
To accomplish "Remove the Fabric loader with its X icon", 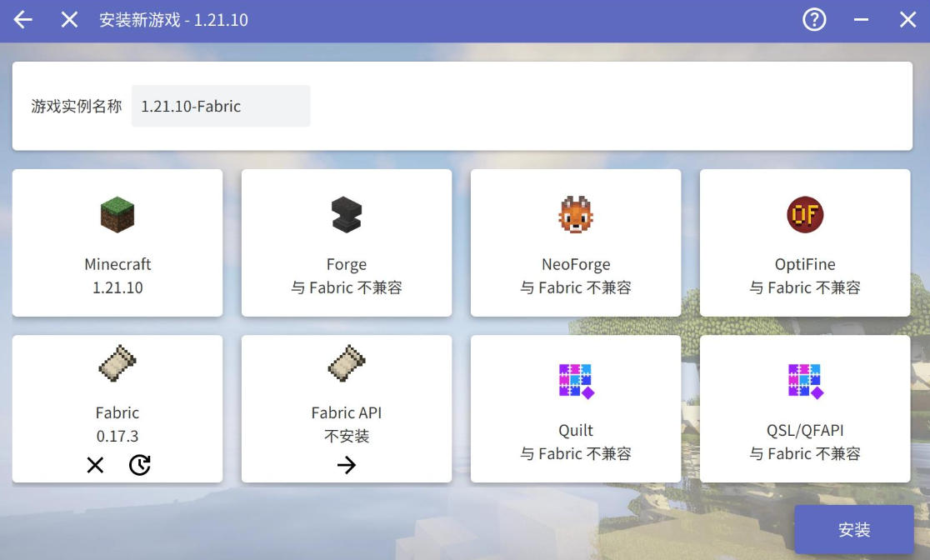I will [x=95, y=465].
